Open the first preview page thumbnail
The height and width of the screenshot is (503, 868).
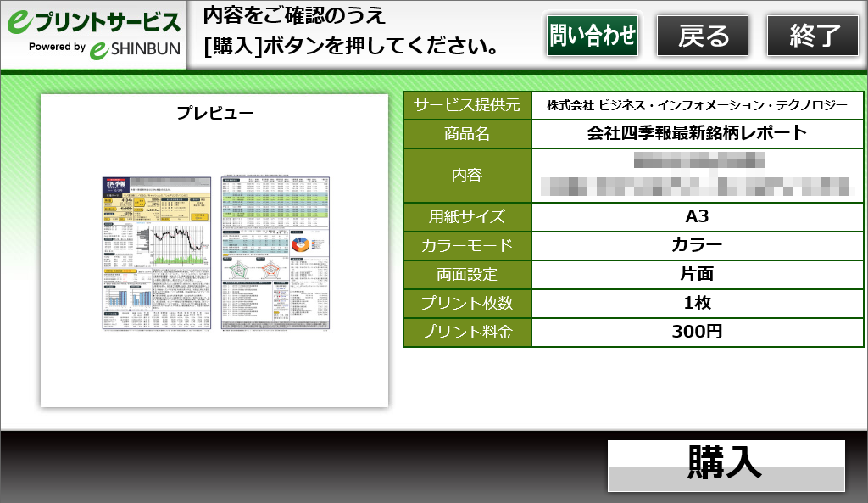click(x=157, y=253)
